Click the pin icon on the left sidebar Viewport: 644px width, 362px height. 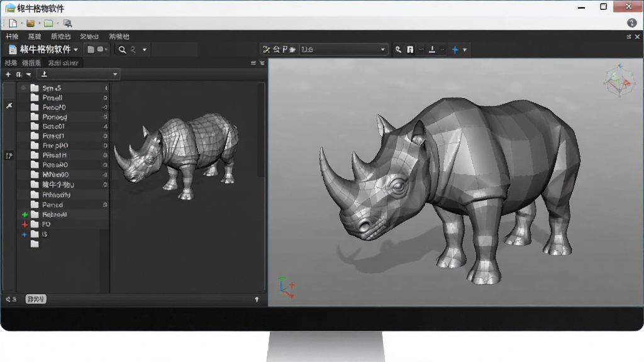(9, 106)
